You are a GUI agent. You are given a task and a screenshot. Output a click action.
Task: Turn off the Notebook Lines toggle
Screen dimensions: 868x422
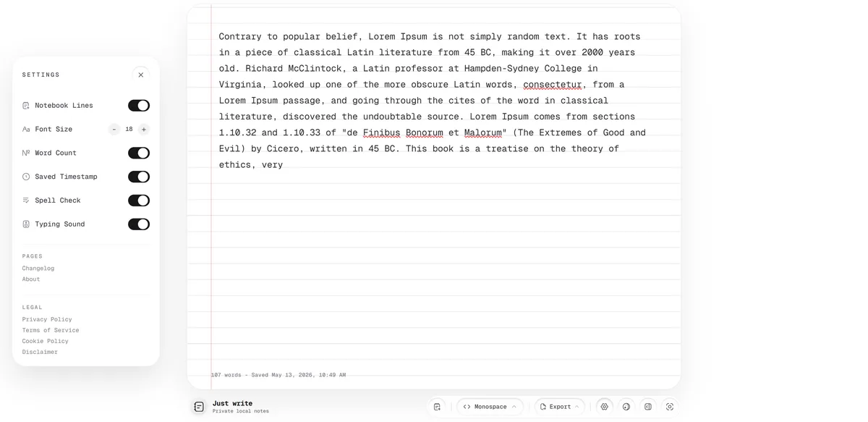(139, 106)
